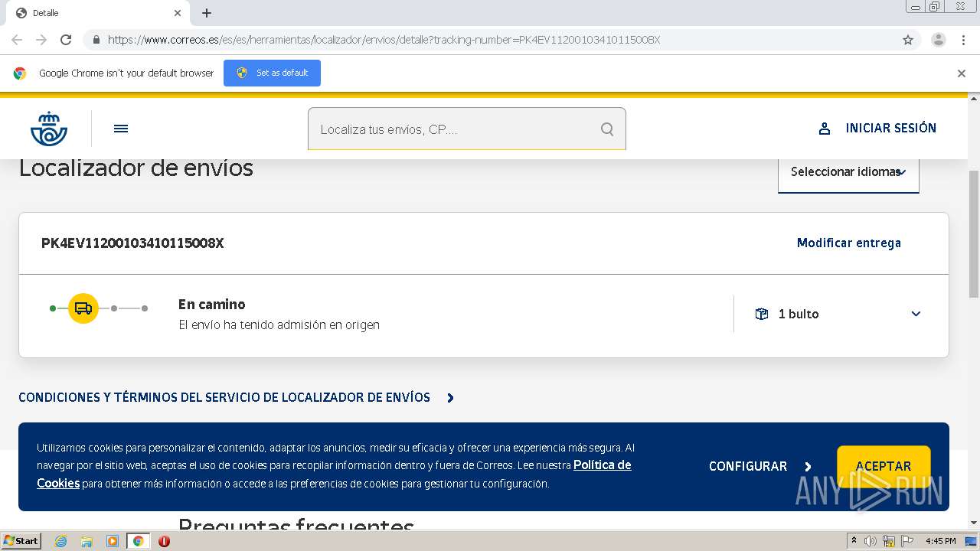Click the network tray icon

888,541
